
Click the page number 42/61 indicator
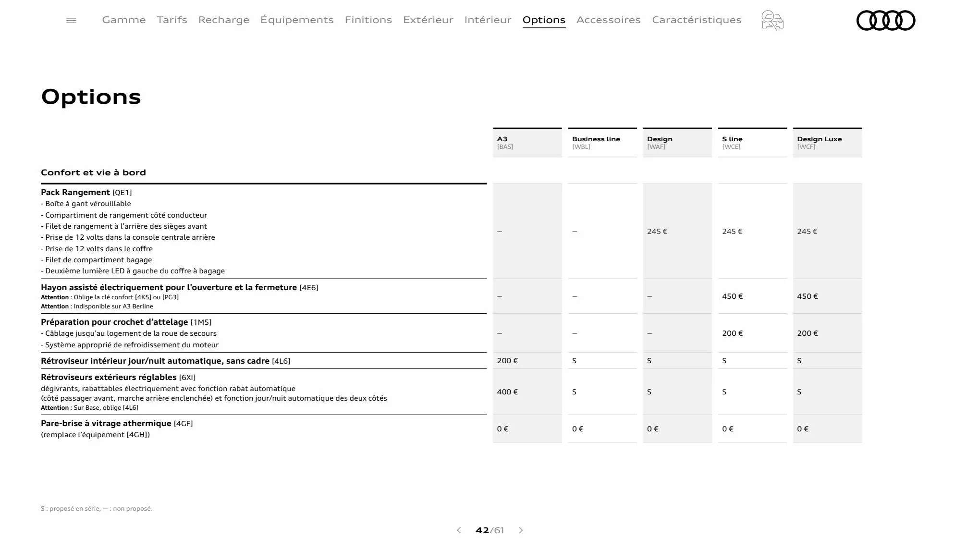tap(490, 530)
